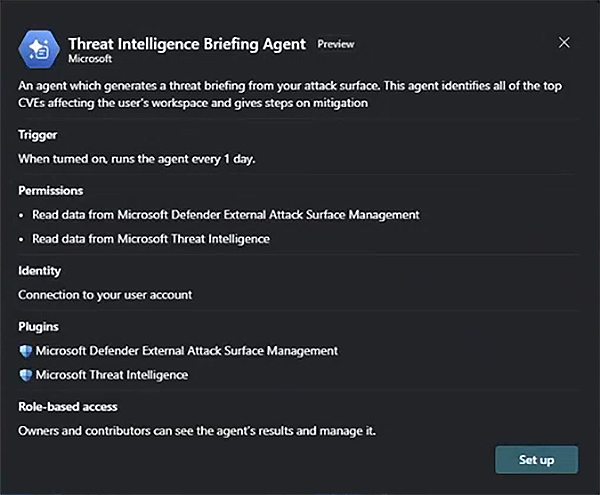Click the Permissions section heading
This screenshot has width=600, height=495.
click(51, 191)
